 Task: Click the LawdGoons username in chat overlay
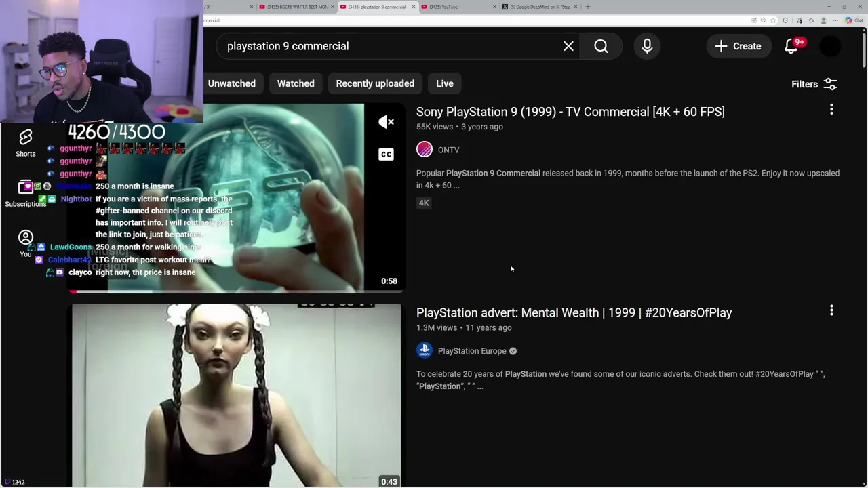tap(71, 247)
